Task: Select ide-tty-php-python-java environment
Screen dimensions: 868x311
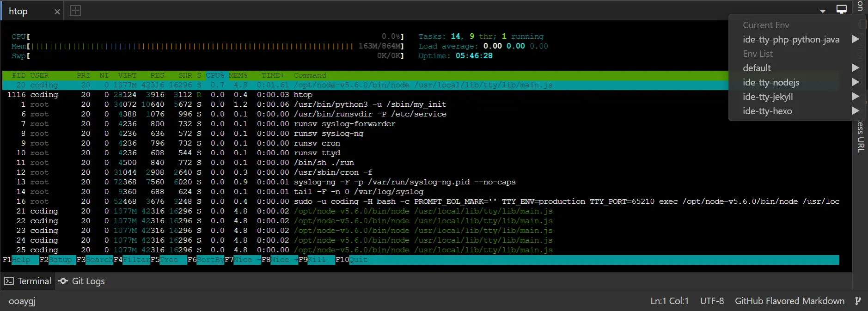Action: point(791,39)
